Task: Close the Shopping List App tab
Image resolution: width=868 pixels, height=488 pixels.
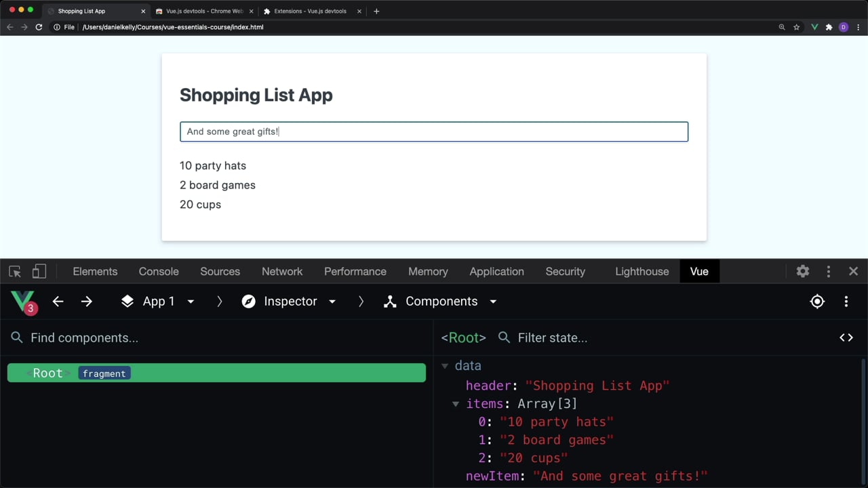Action: pyautogui.click(x=143, y=12)
